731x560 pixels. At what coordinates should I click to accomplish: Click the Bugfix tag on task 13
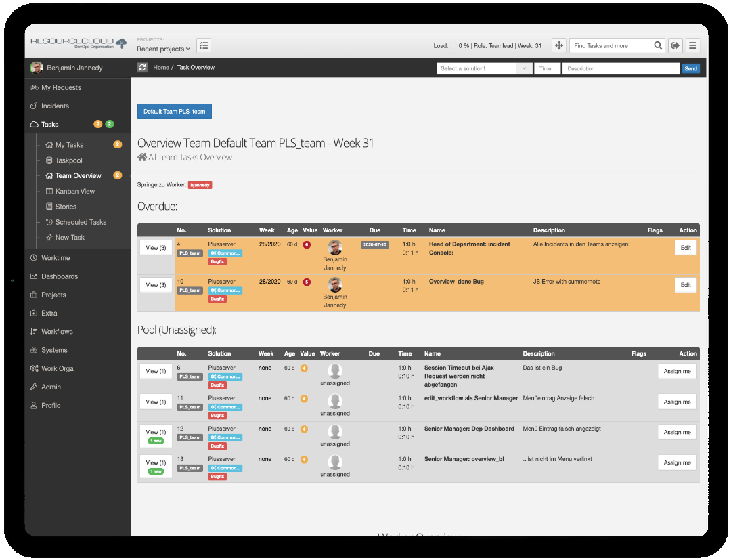pyautogui.click(x=217, y=477)
